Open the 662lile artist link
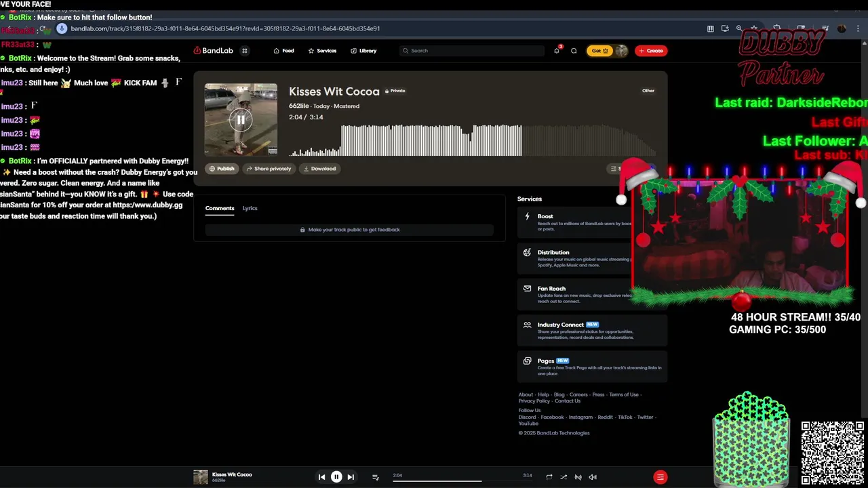Viewport: 868px width, 488px height. pos(299,106)
